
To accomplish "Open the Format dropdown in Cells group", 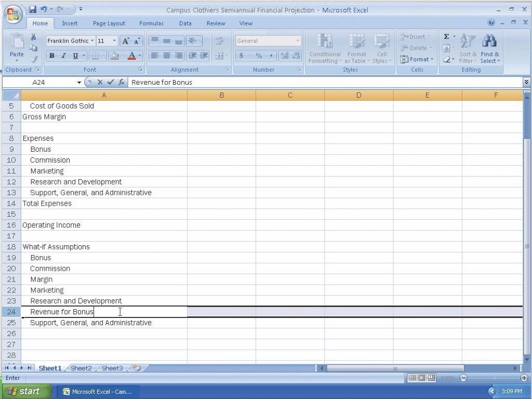I will [x=417, y=59].
